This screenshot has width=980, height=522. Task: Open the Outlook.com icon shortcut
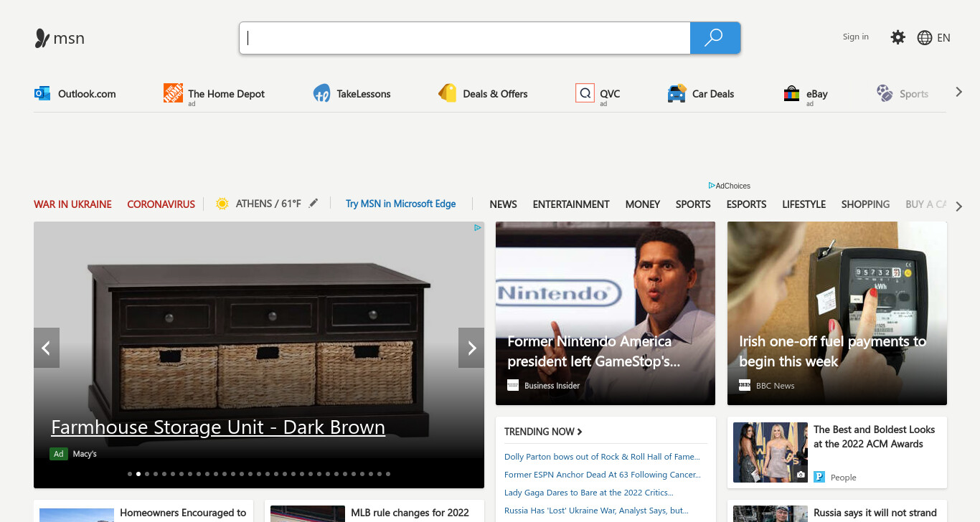42,93
